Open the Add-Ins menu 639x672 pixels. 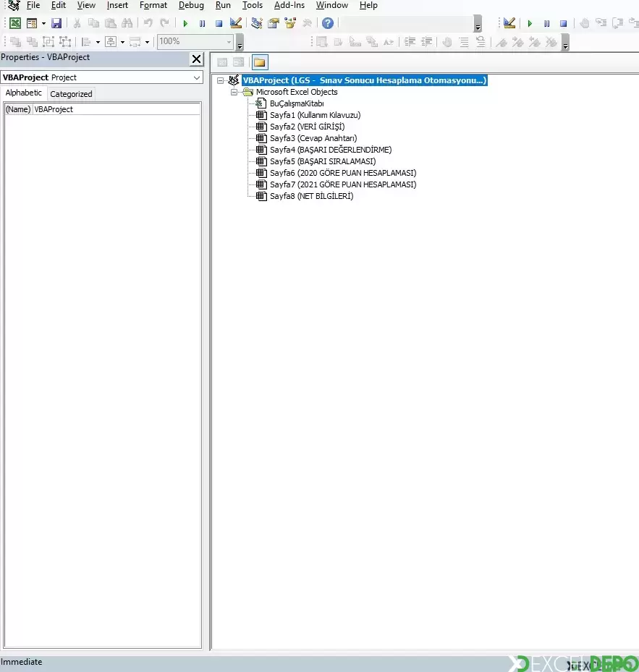tap(289, 5)
